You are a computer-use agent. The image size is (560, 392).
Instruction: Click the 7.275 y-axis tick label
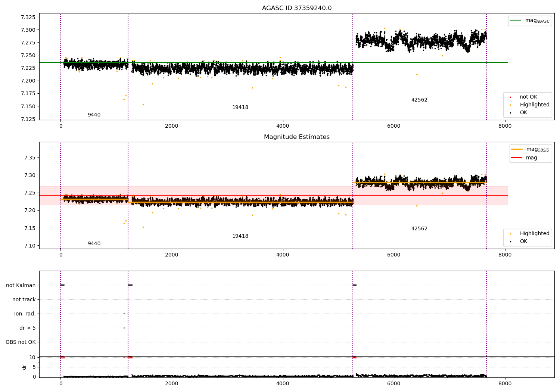pos(28,43)
